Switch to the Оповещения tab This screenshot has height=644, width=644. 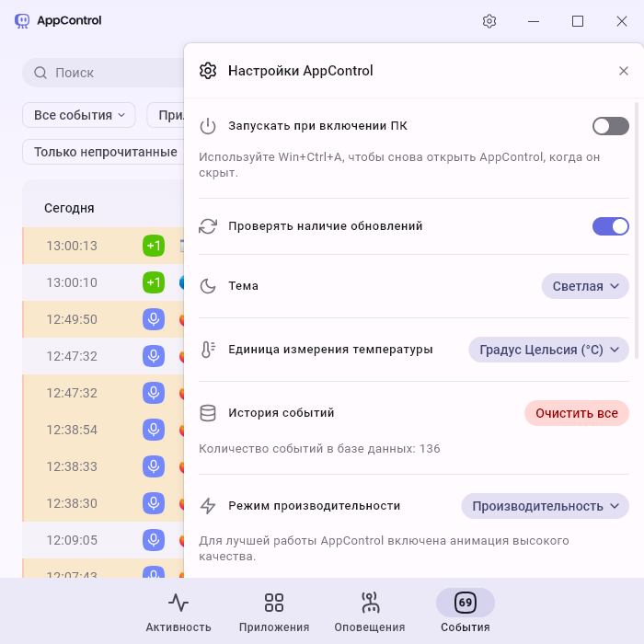coord(370,612)
